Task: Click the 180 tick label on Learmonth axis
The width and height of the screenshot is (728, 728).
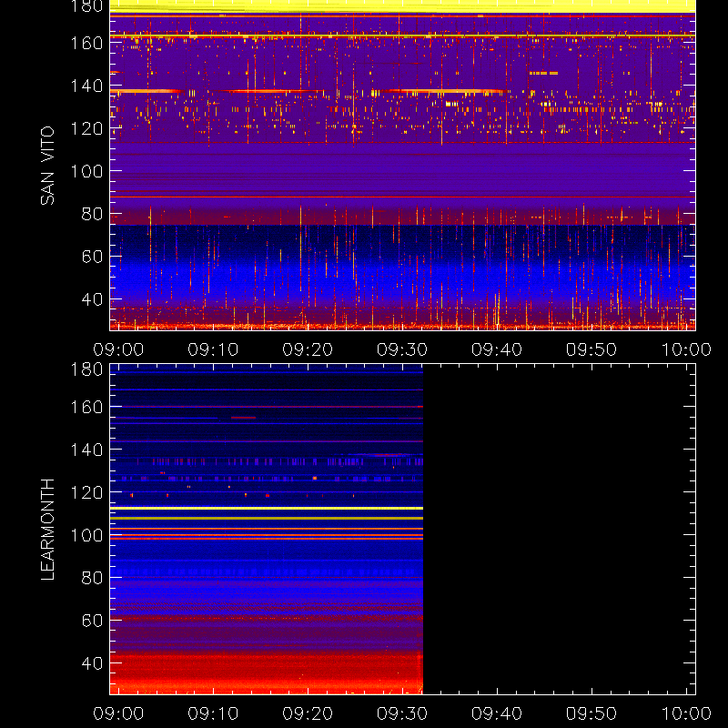Action: tap(86, 369)
